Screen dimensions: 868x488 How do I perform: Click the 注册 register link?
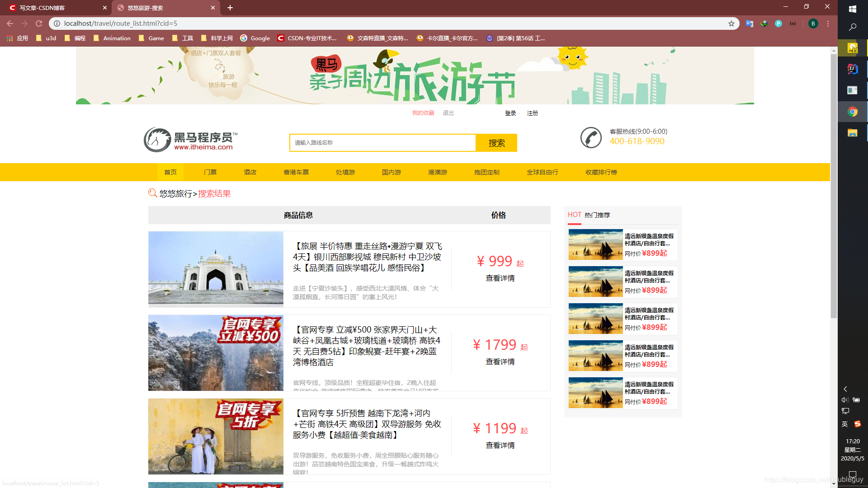[x=533, y=113]
